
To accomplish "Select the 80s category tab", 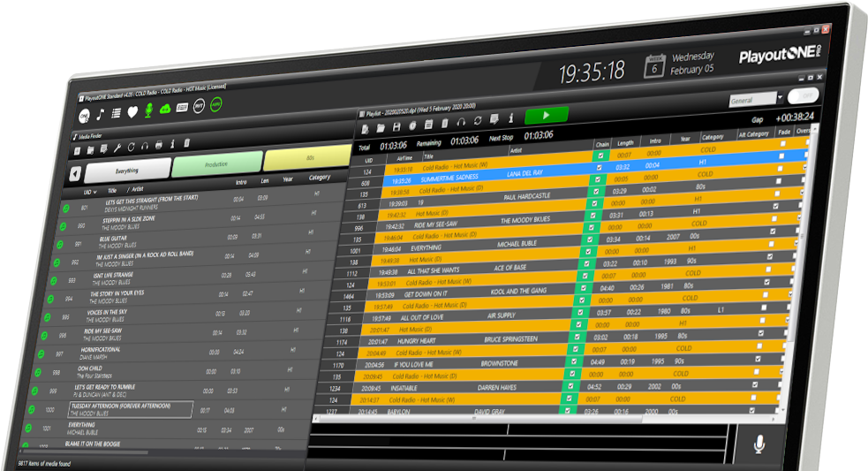I will [x=308, y=157].
